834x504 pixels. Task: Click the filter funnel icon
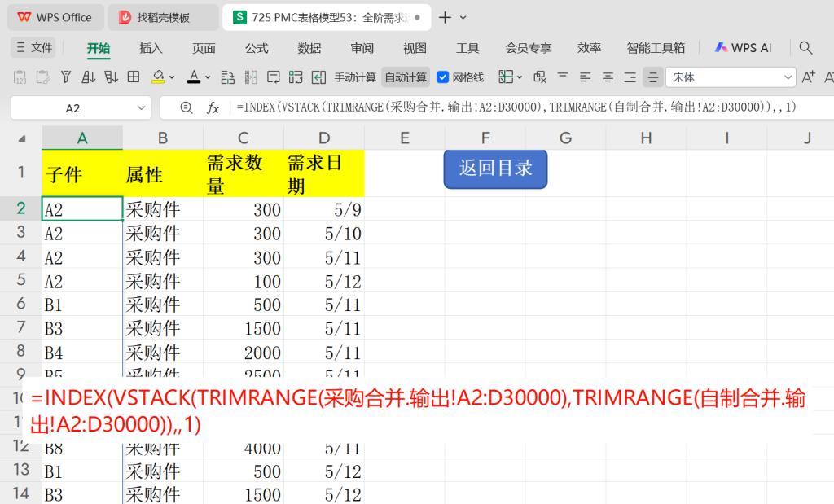pyautogui.click(x=66, y=77)
